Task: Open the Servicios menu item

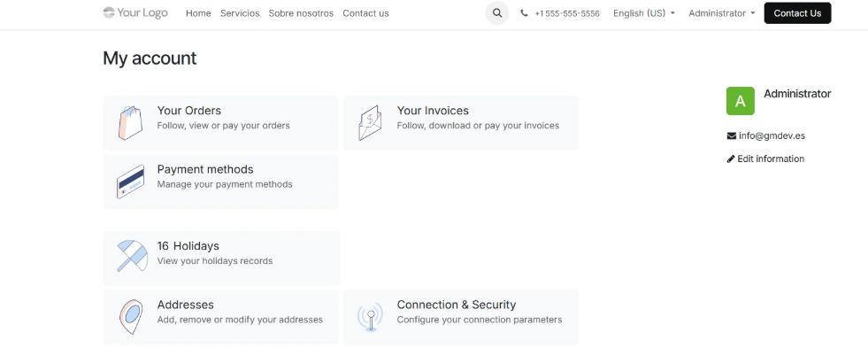Action: click(x=240, y=13)
